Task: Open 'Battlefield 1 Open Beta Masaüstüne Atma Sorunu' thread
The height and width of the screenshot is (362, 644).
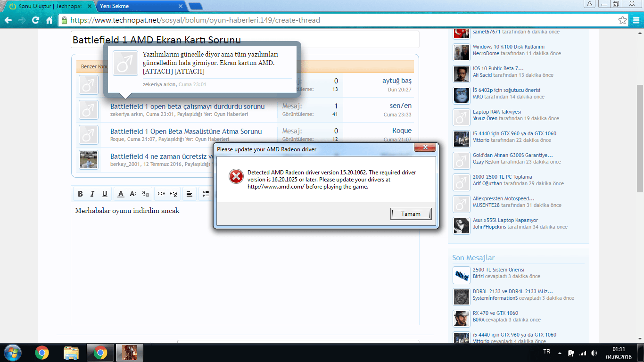Action: [x=186, y=132]
